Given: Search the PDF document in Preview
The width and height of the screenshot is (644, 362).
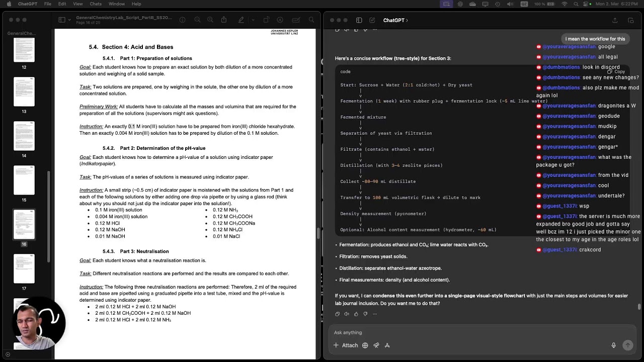Looking at the screenshot, I should click(312, 20).
